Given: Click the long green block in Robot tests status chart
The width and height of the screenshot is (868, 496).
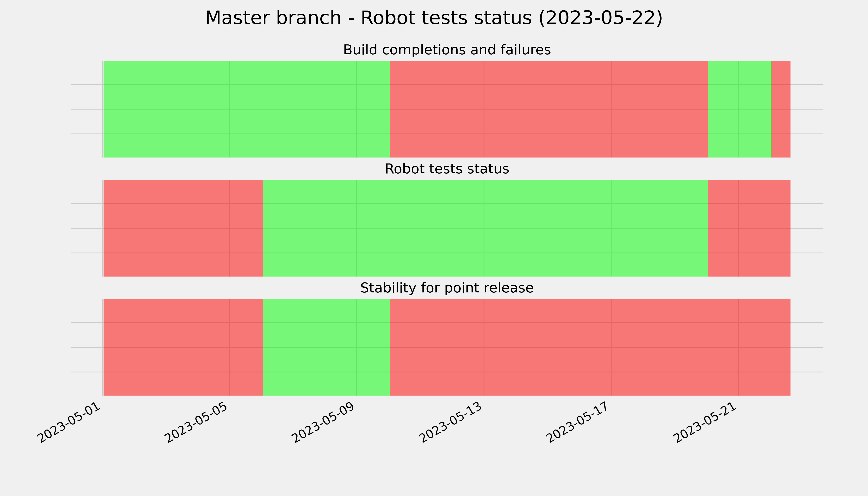Looking at the screenshot, I should point(485,228).
